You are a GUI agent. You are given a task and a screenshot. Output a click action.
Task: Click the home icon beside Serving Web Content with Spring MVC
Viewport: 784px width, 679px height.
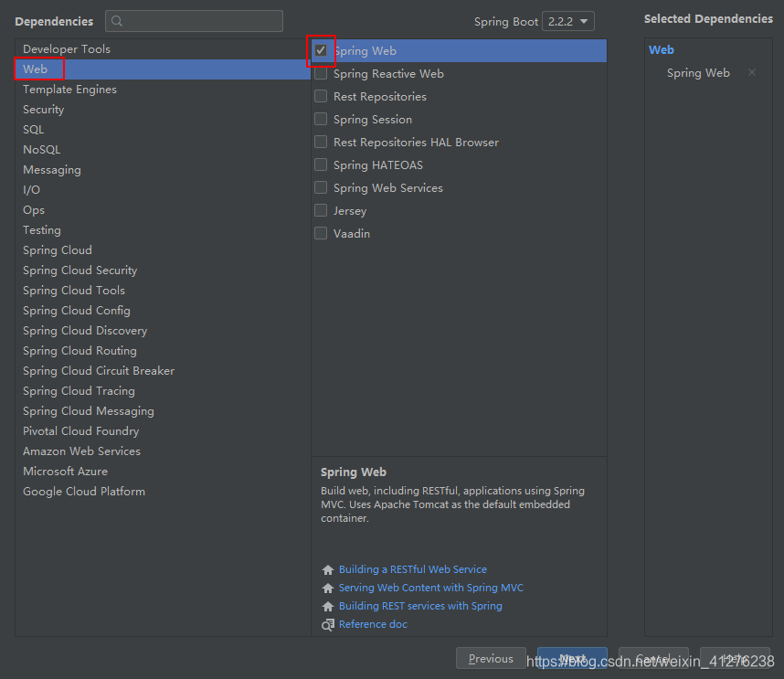coord(328,588)
